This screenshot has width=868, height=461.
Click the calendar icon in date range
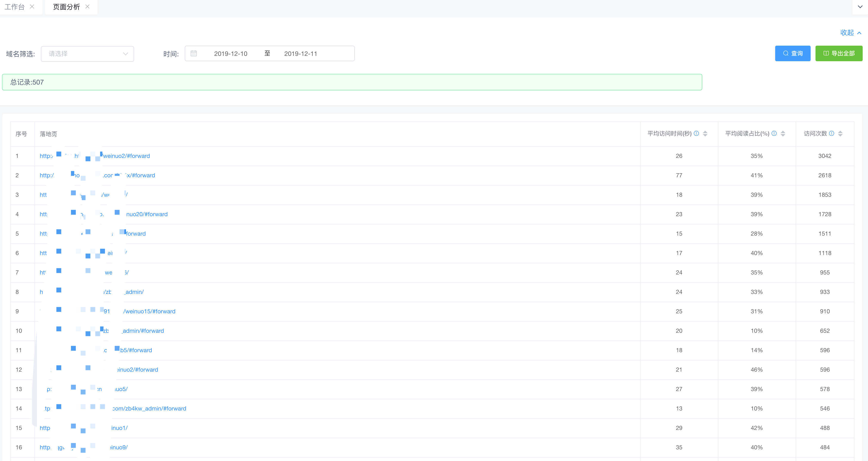pyautogui.click(x=193, y=53)
